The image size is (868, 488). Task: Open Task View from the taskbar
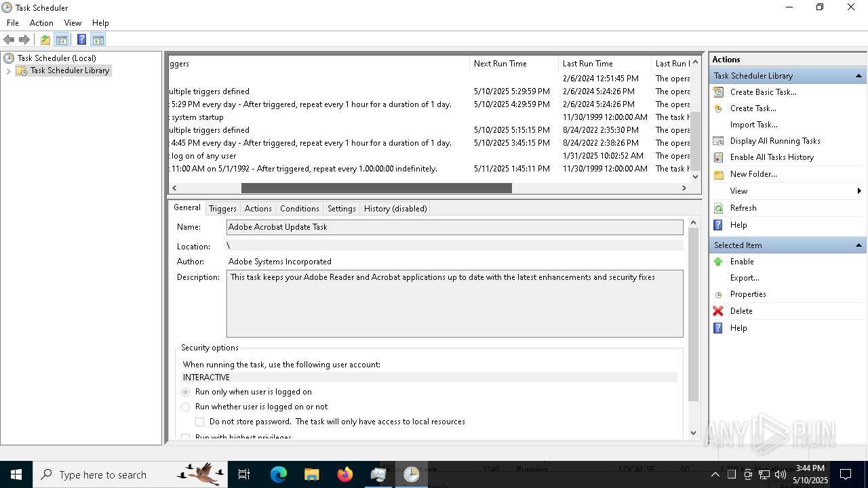point(244,474)
